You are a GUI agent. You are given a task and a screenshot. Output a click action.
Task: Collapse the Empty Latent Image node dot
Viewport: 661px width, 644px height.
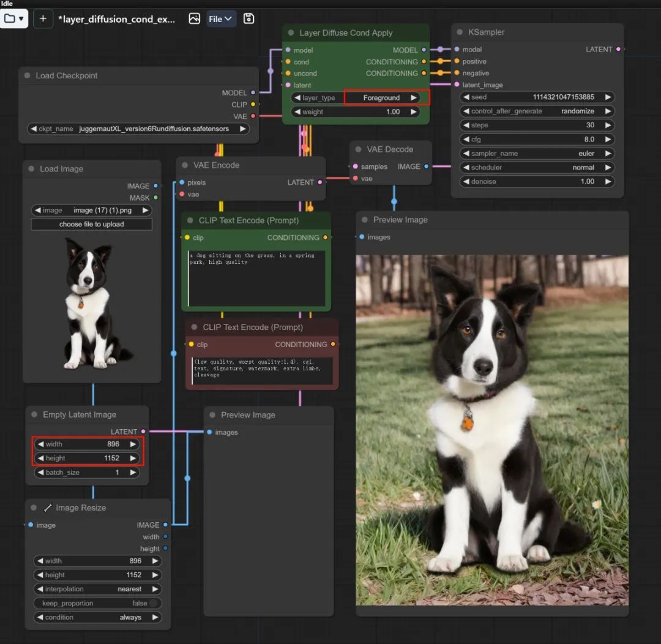[34, 414]
